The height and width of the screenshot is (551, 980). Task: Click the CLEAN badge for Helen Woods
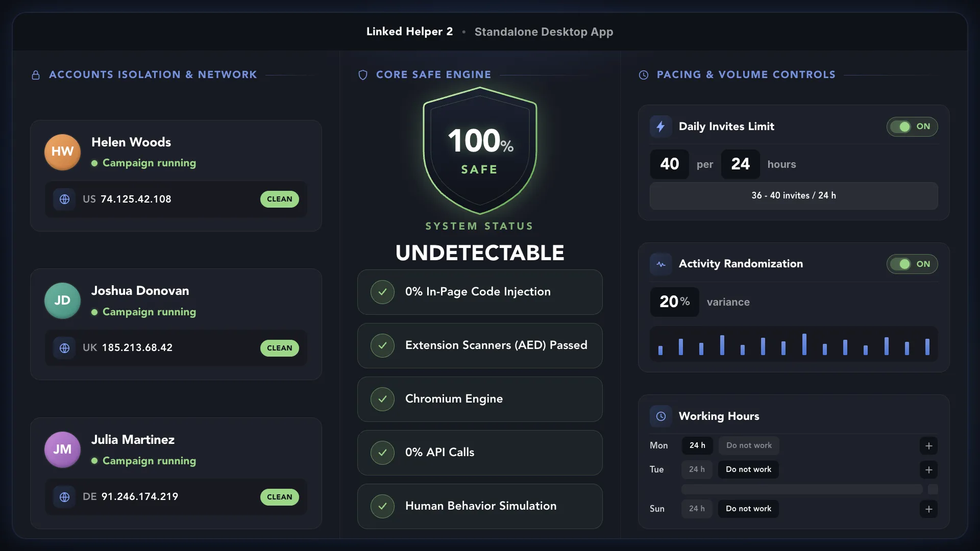pos(280,199)
